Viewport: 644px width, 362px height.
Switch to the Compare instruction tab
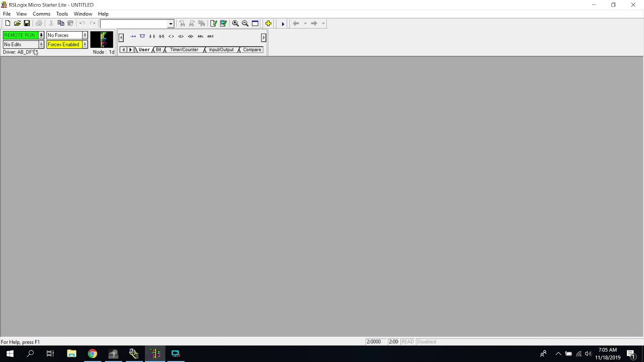click(252, 50)
